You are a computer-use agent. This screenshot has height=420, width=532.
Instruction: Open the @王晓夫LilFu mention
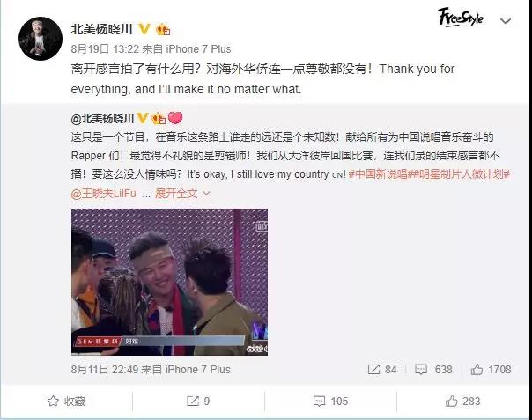103,194
